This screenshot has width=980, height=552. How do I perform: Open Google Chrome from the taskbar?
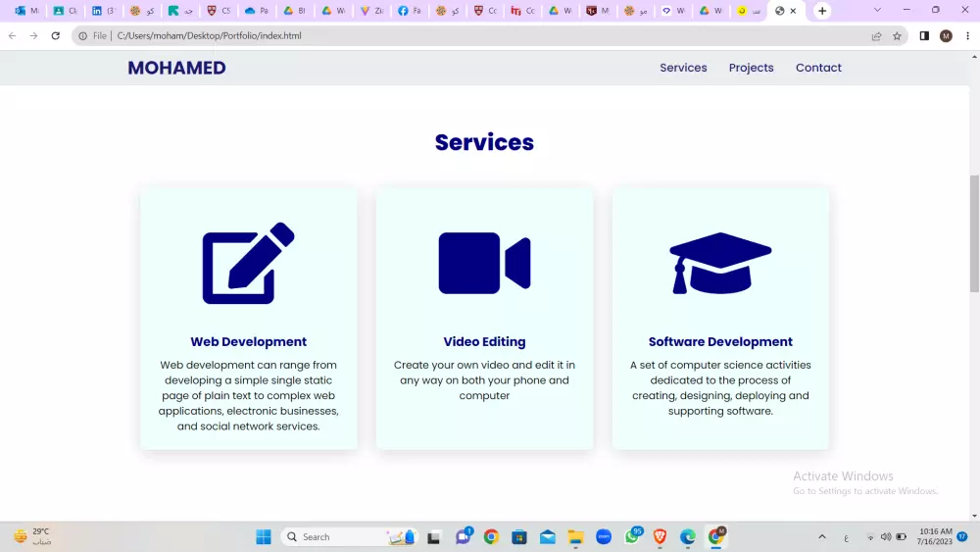491,536
